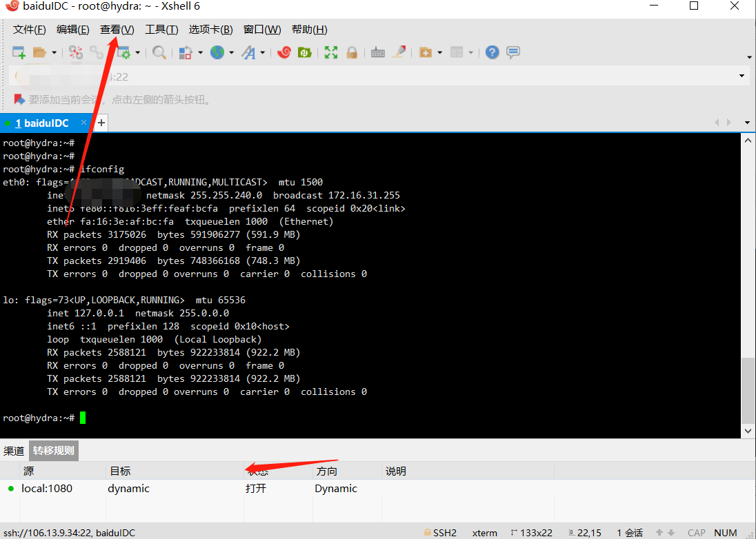
Task: Toggle NUM indicator in the status bar
Action: click(x=725, y=532)
